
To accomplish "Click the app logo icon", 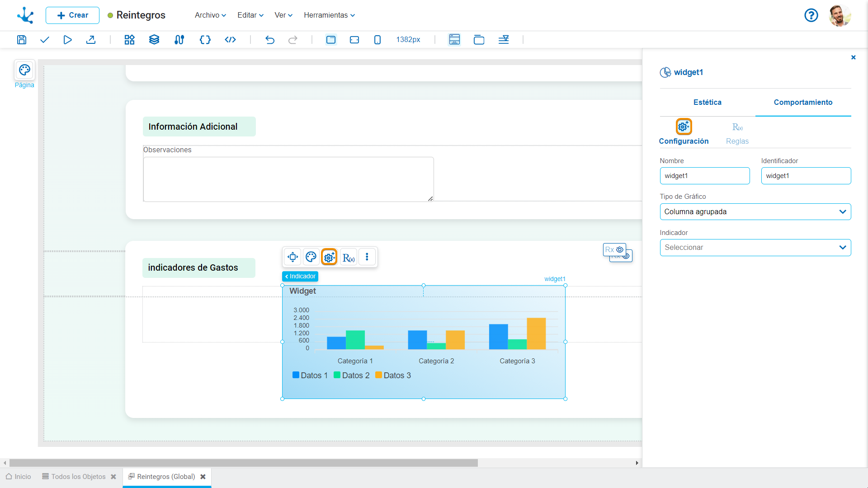I will pyautogui.click(x=25, y=15).
